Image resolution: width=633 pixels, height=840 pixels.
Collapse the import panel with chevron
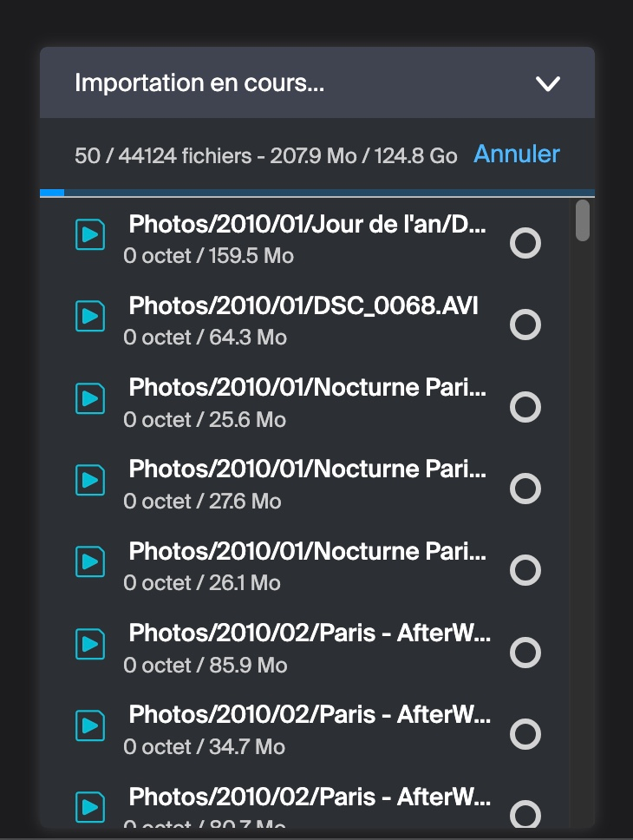(548, 83)
